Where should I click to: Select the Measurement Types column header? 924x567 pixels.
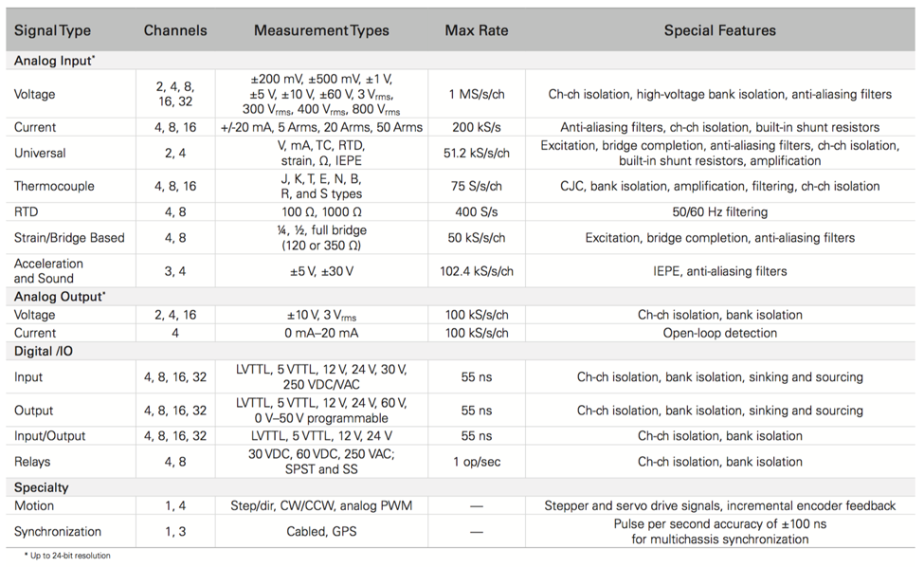pyautogui.click(x=321, y=30)
